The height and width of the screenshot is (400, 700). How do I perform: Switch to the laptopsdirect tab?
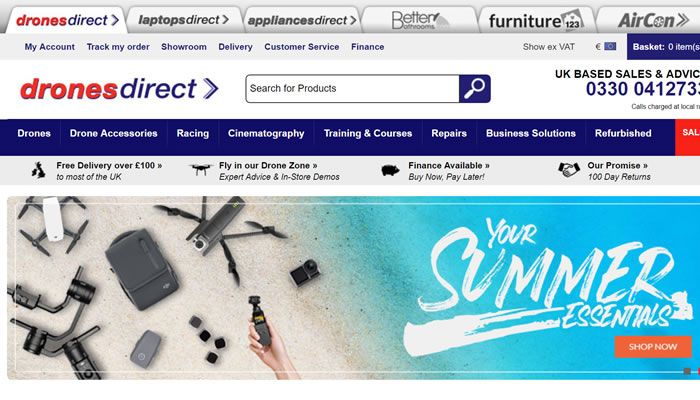[183, 20]
